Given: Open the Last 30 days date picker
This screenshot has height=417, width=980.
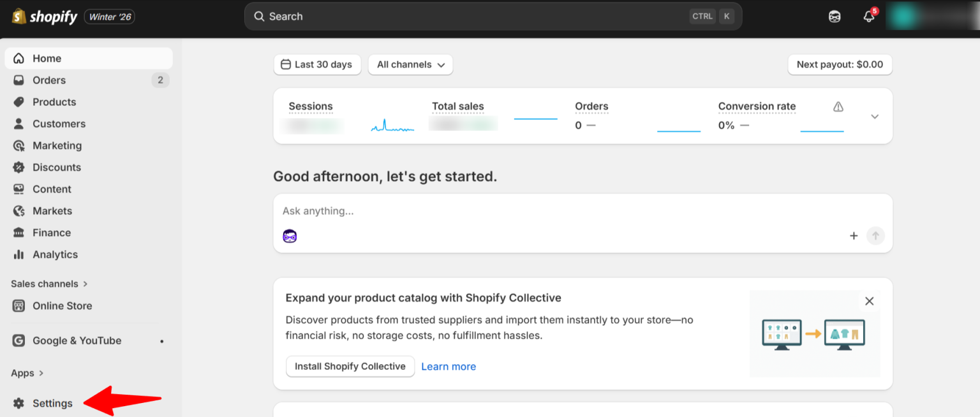Looking at the screenshot, I should point(318,64).
